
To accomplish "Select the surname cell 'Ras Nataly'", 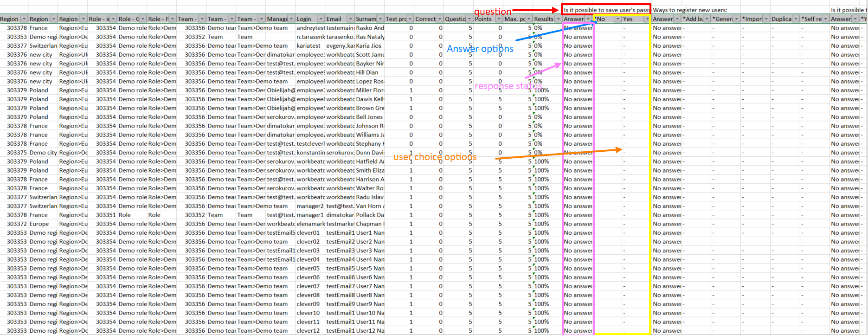I will point(370,37).
